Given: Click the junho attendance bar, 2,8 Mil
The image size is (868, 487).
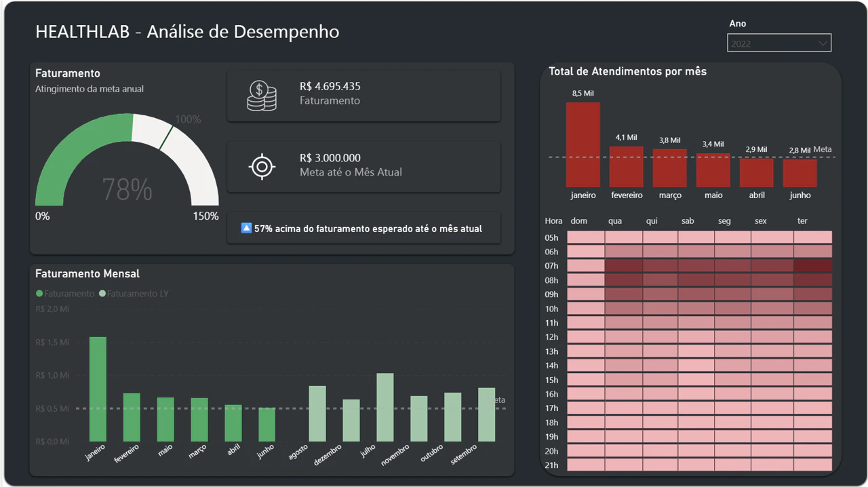Looking at the screenshot, I should [x=800, y=174].
